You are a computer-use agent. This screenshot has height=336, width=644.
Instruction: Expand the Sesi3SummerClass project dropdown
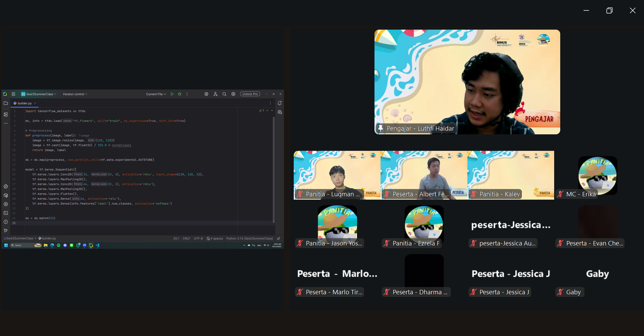[x=39, y=94]
